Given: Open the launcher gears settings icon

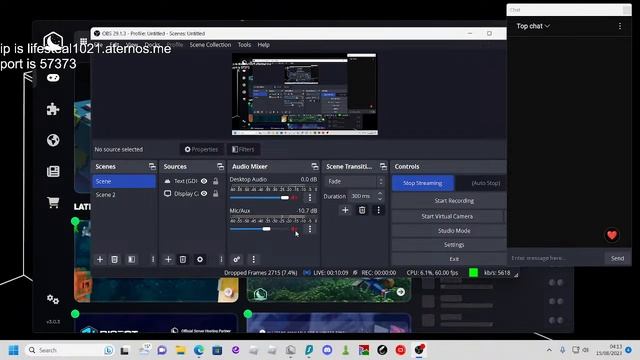Looking at the screenshot, I should pos(53,299).
